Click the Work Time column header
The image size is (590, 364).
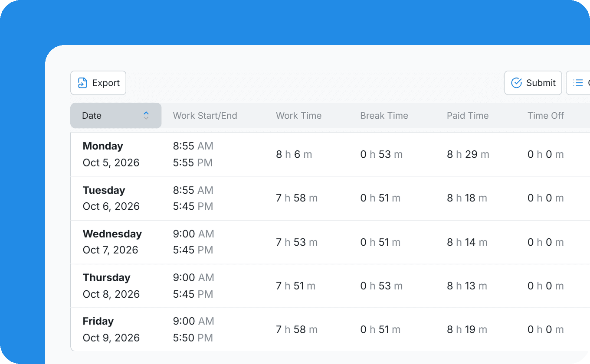point(299,116)
